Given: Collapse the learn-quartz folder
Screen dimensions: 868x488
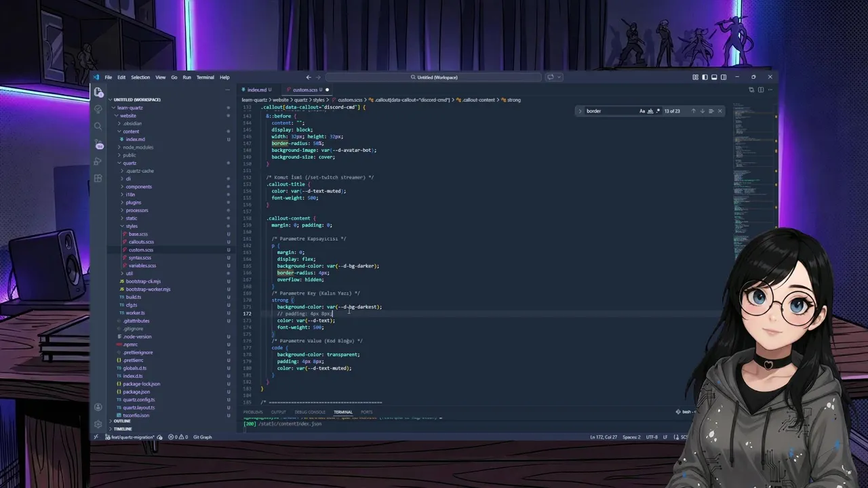Looking at the screenshot, I should tap(130, 108).
